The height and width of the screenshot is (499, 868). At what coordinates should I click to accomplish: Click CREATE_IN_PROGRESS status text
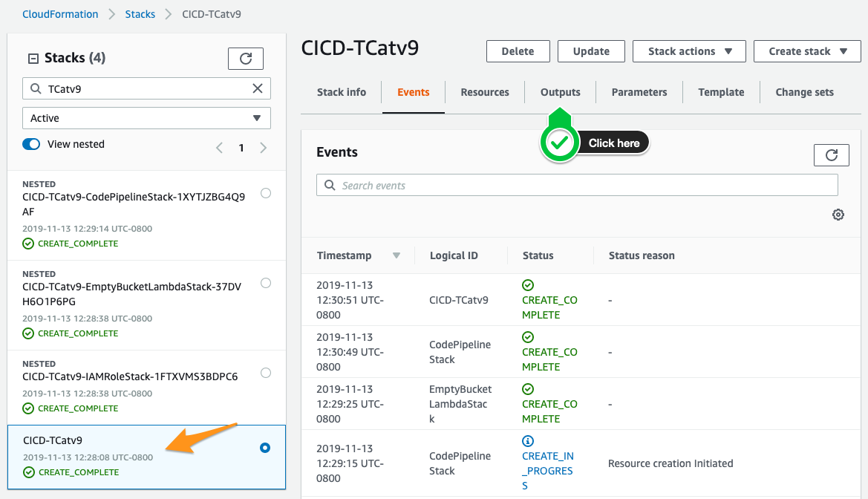pyautogui.click(x=548, y=471)
